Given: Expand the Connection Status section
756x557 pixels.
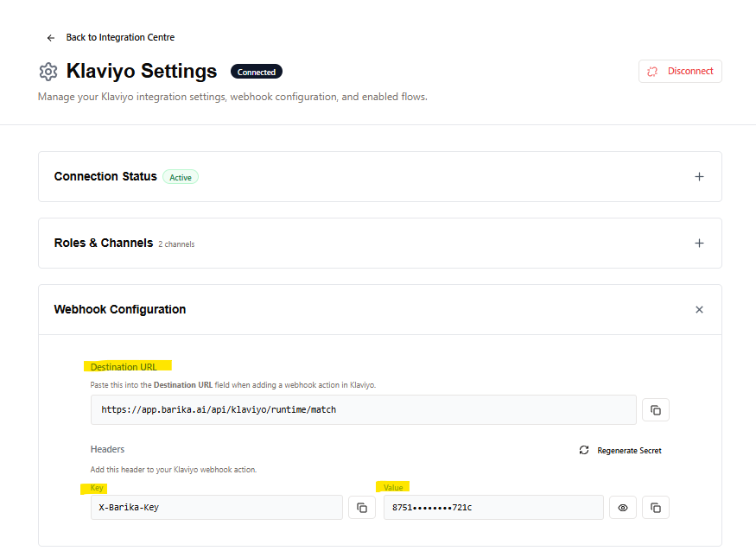Looking at the screenshot, I should pos(699,177).
